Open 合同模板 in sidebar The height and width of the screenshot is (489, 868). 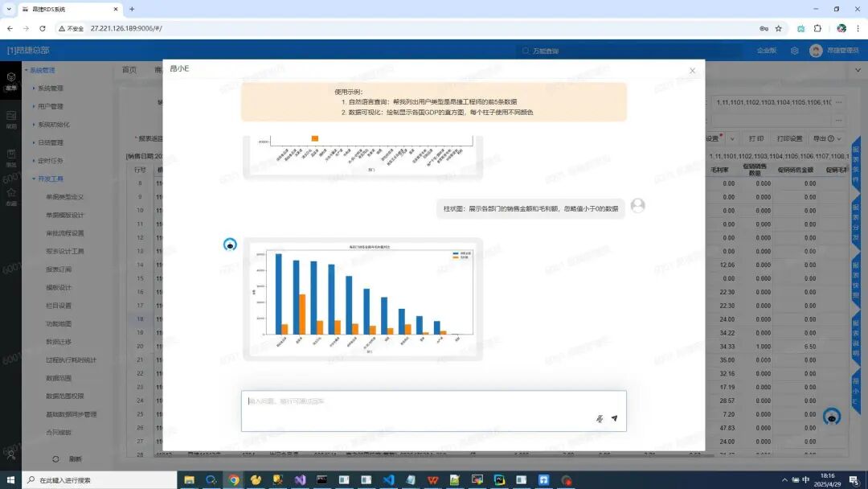(x=59, y=433)
